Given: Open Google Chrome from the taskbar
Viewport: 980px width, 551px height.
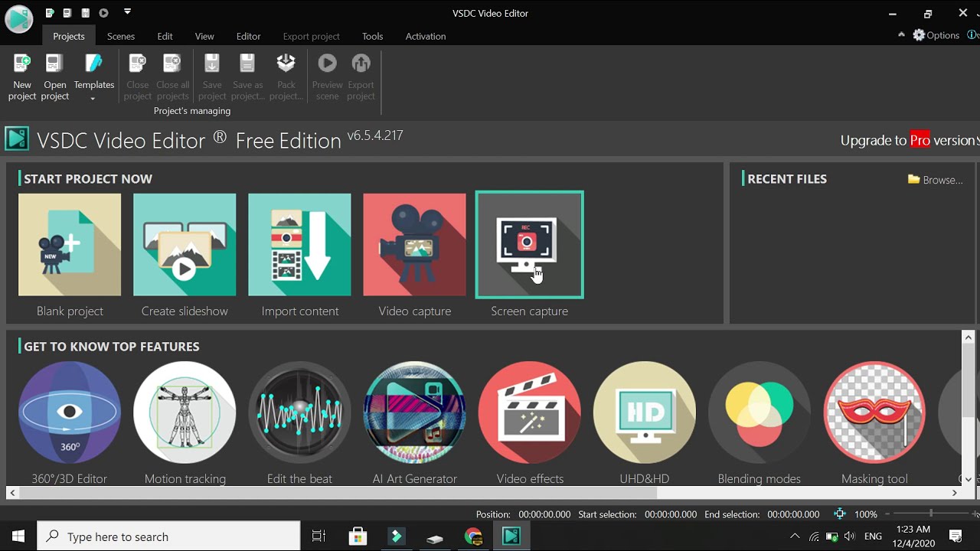Looking at the screenshot, I should pyautogui.click(x=473, y=536).
